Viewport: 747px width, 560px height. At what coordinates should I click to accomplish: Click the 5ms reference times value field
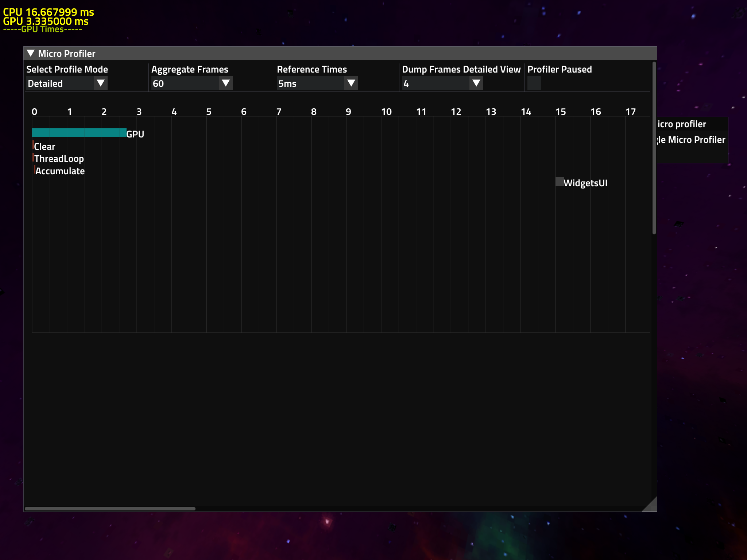[310, 83]
